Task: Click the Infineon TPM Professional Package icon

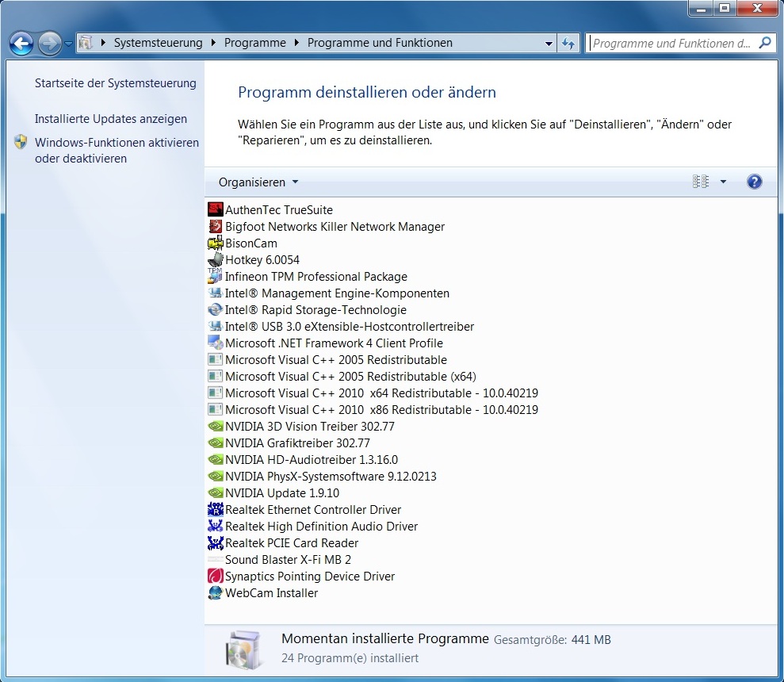Action: [x=215, y=276]
